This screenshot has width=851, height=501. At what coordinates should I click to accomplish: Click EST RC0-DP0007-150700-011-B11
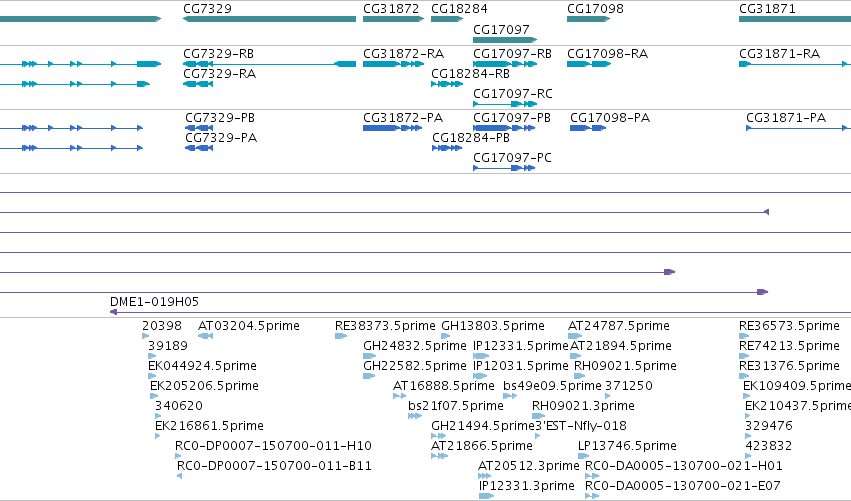point(180,476)
